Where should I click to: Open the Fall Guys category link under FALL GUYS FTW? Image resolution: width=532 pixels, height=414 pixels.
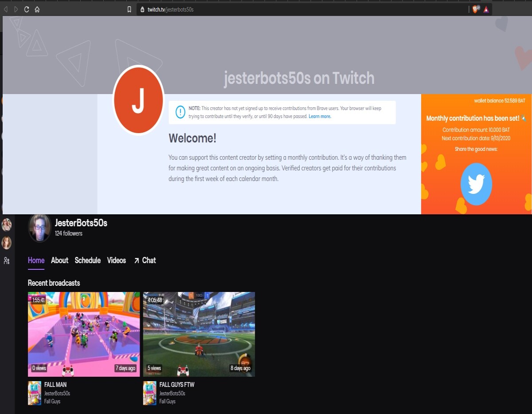click(x=168, y=402)
